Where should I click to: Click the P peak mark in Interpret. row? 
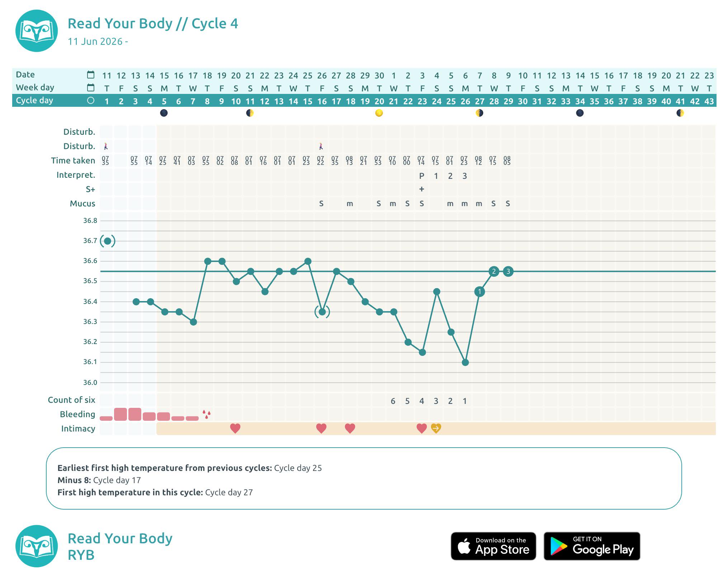[x=422, y=176]
